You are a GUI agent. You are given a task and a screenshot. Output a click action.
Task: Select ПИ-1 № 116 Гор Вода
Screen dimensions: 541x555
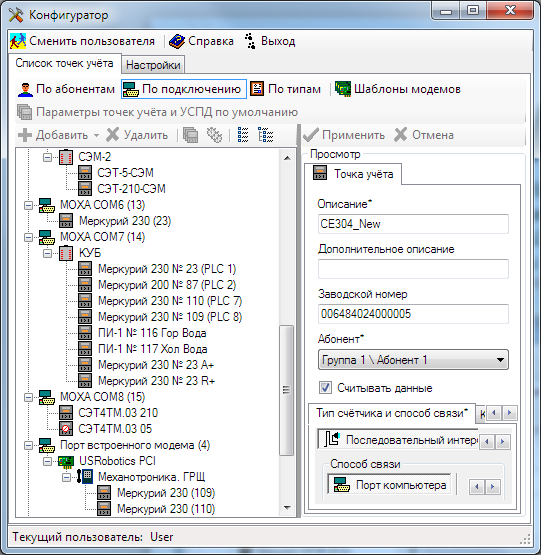[x=152, y=333]
